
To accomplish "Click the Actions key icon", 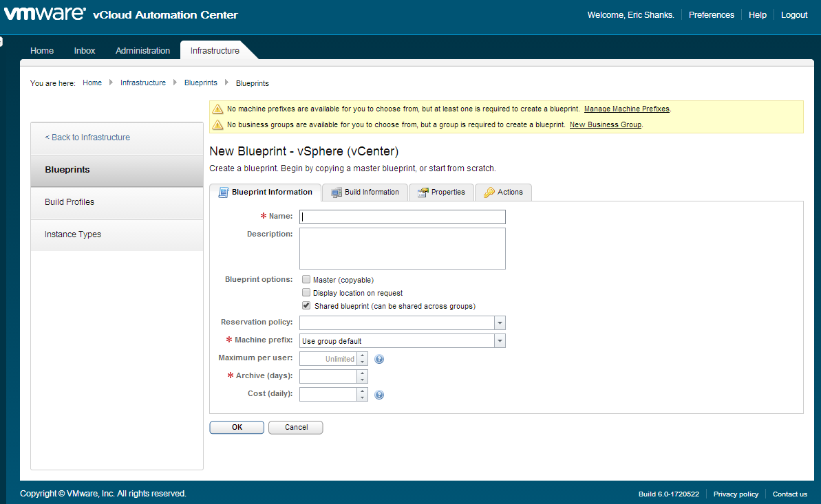I will point(489,193).
